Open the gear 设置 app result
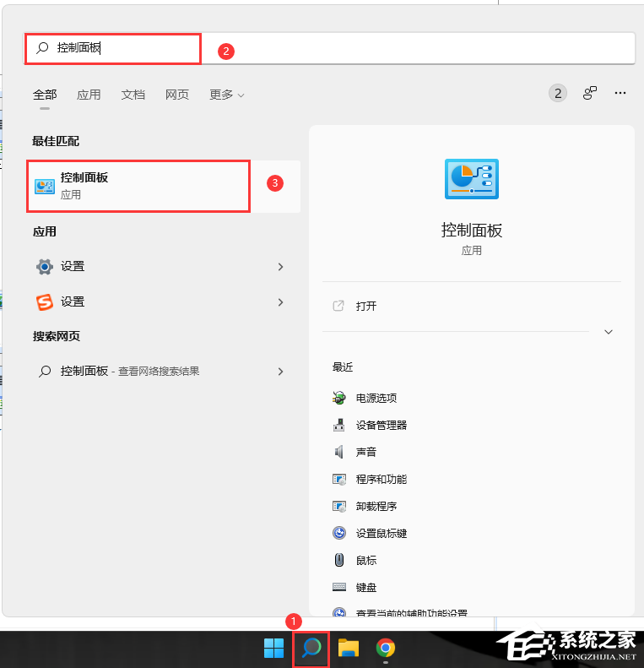644x668 pixels. click(x=151, y=267)
